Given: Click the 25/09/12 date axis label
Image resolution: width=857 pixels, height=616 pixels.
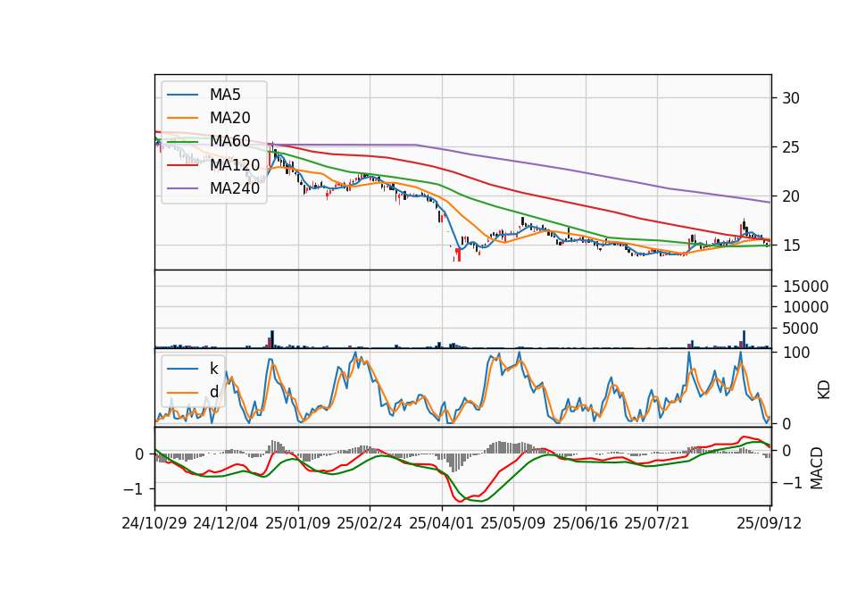Looking at the screenshot, I should (770, 523).
